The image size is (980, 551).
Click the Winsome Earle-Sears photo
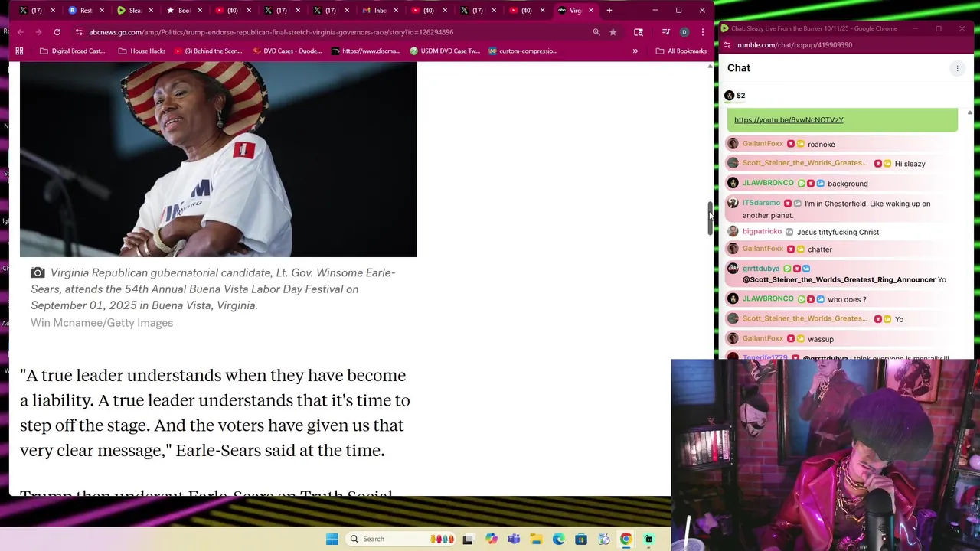(218, 159)
